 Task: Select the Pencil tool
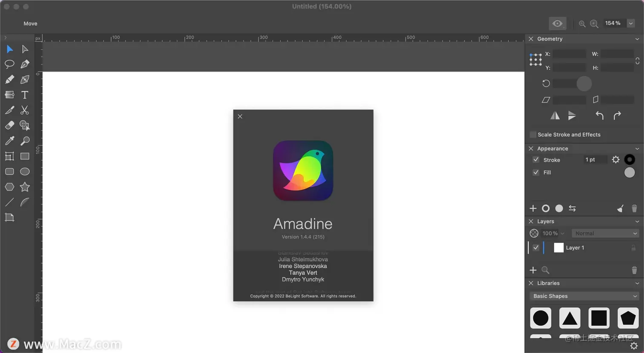pos(9,79)
